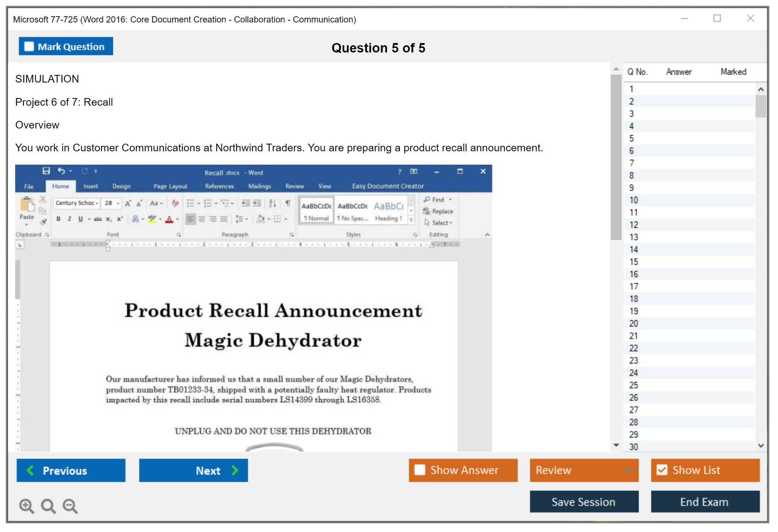
Task: Uncheck the Show List checkbox
Action: coord(662,470)
